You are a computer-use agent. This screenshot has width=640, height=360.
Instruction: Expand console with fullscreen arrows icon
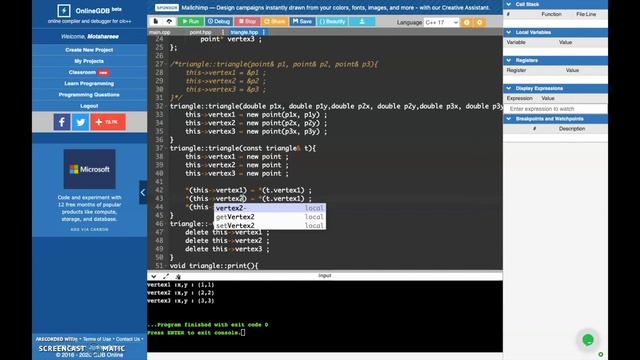pyautogui.click(x=166, y=276)
